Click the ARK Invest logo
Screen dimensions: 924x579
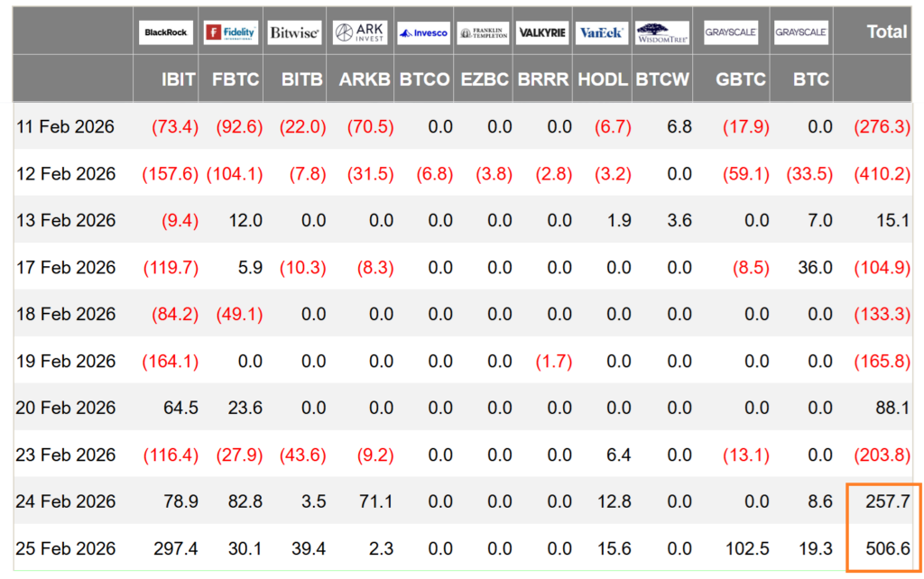[x=359, y=33]
